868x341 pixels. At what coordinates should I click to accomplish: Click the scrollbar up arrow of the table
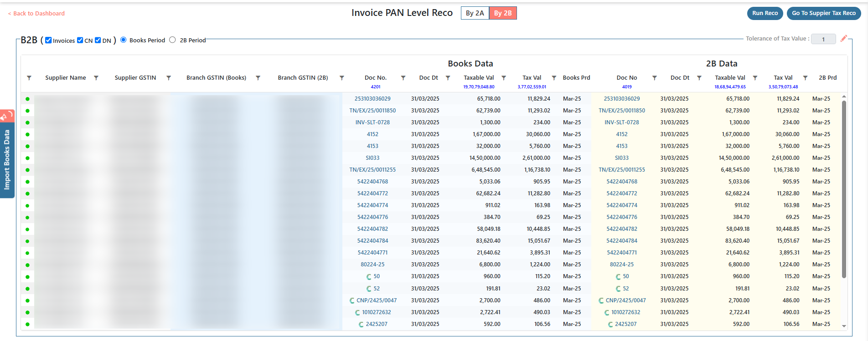(x=844, y=97)
